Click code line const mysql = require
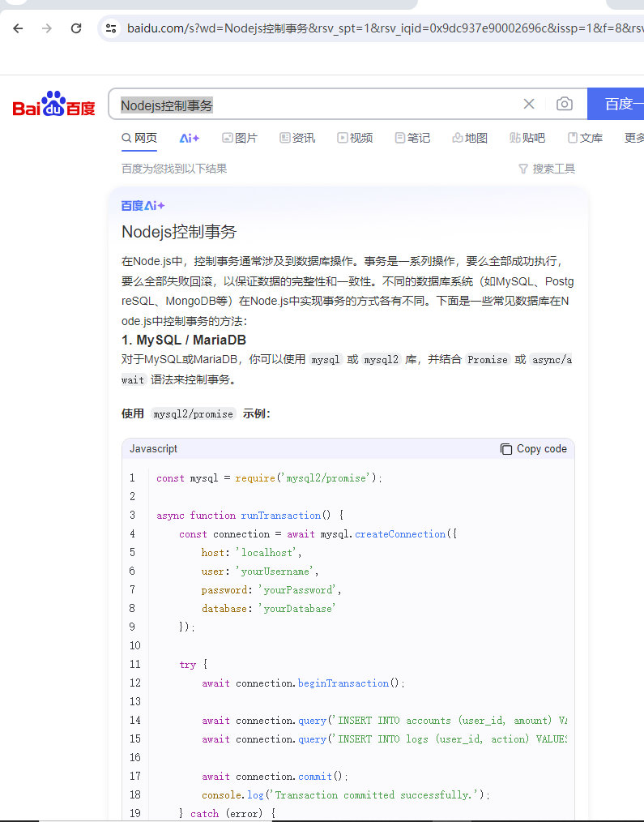Screen dimensions: 644x822 (x=269, y=478)
